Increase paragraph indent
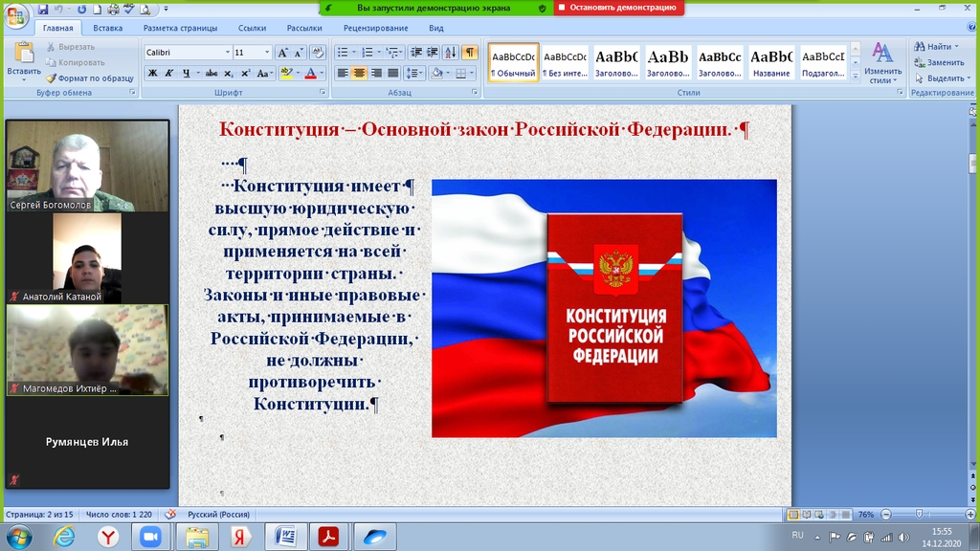980x551 pixels. (432, 53)
